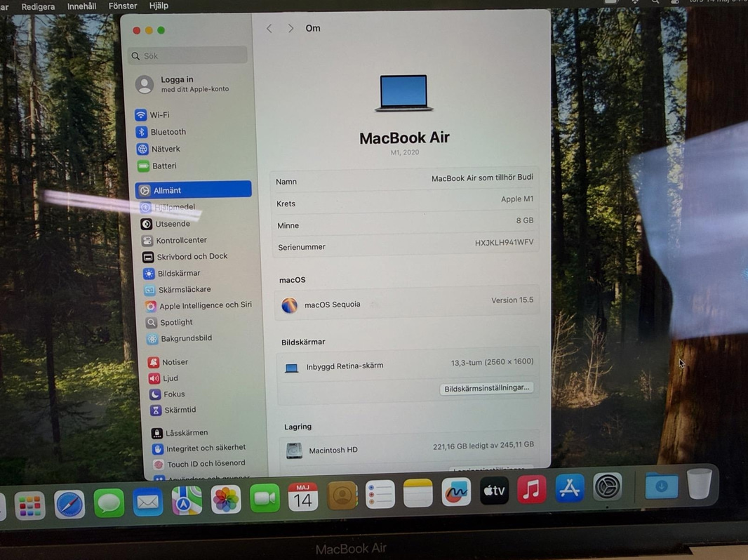Click Version 15.5 text
This screenshot has height=560, width=748.
(512, 300)
